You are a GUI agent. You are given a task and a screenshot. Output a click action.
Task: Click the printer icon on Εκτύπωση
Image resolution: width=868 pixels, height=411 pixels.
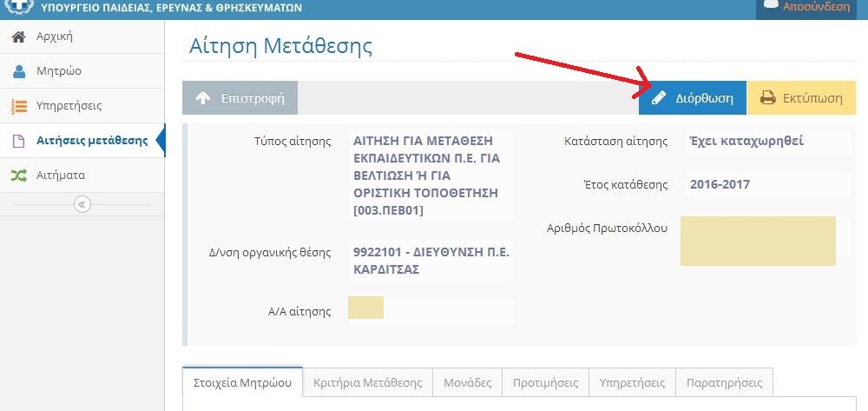767,98
